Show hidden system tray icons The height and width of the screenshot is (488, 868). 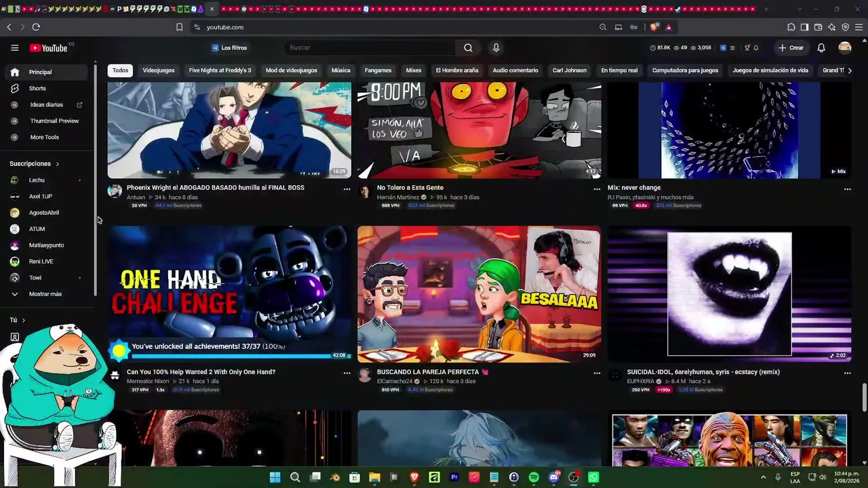point(764,478)
